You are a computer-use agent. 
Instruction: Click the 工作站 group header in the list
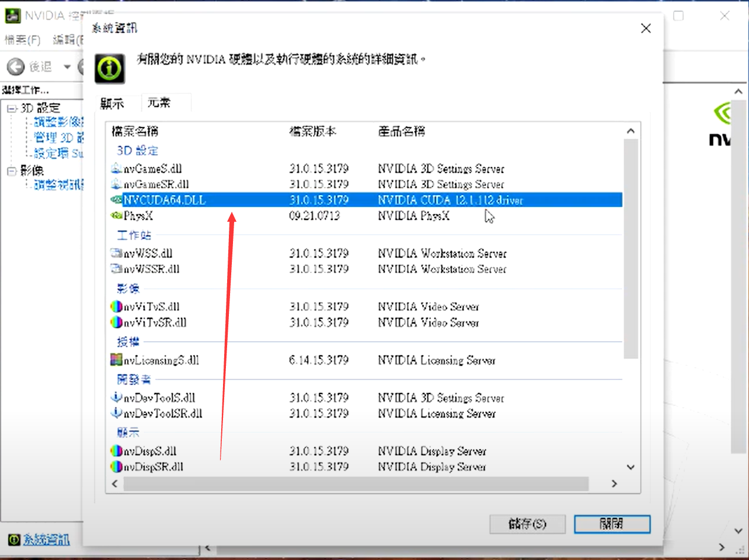(x=134, y=235)
